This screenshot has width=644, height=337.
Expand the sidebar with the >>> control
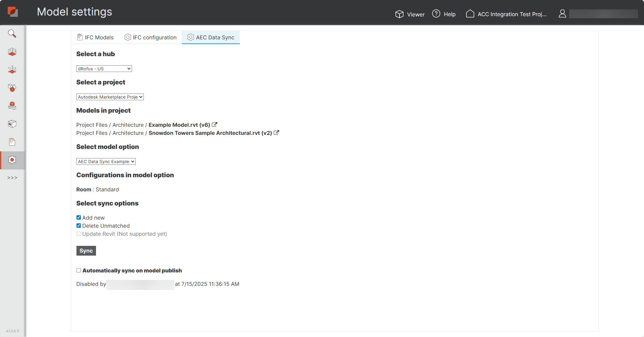pyautogui.click(x=12, y=178)
